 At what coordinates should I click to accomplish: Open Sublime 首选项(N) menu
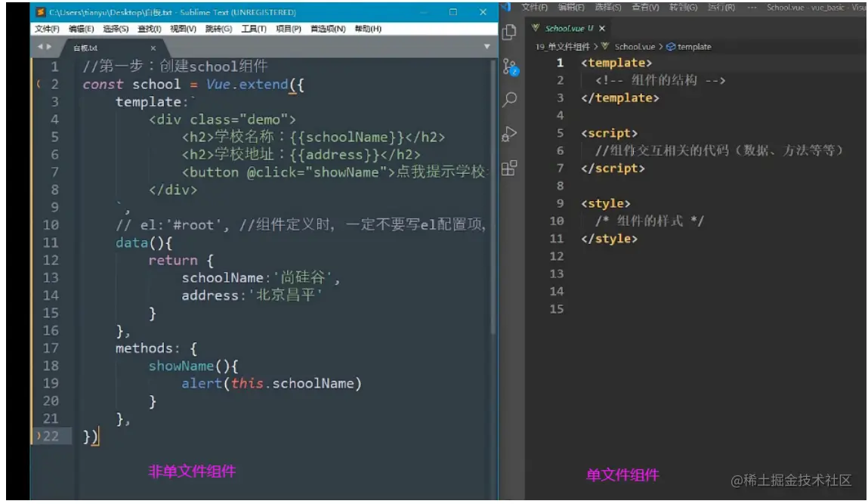click(328, 29)
